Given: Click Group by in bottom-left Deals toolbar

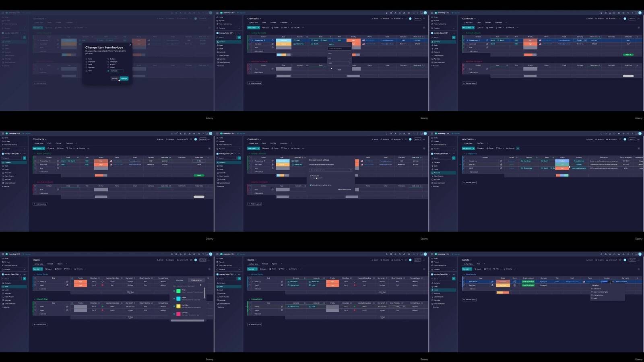Looking at the screenshot, I should (78, 269).
